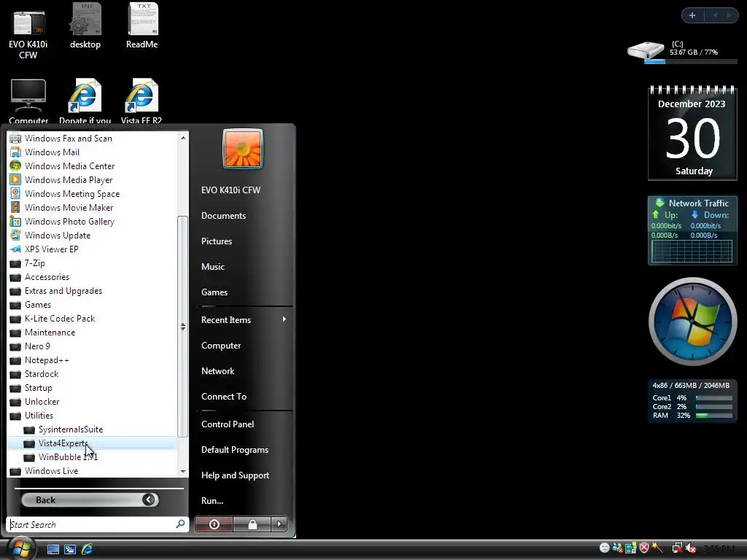Open Network from Start menu
Image resolution: width=747 pixels, height=560 pixels.
[217, 371]
